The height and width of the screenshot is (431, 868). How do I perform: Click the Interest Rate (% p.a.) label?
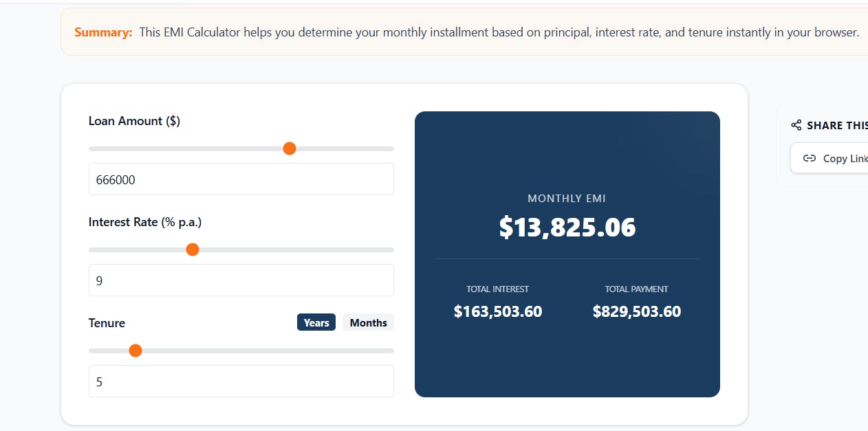145,222
